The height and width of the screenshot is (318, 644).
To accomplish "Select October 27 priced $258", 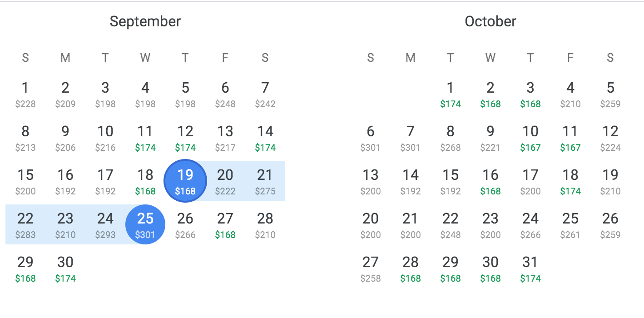I will click(x=371, y=268).
